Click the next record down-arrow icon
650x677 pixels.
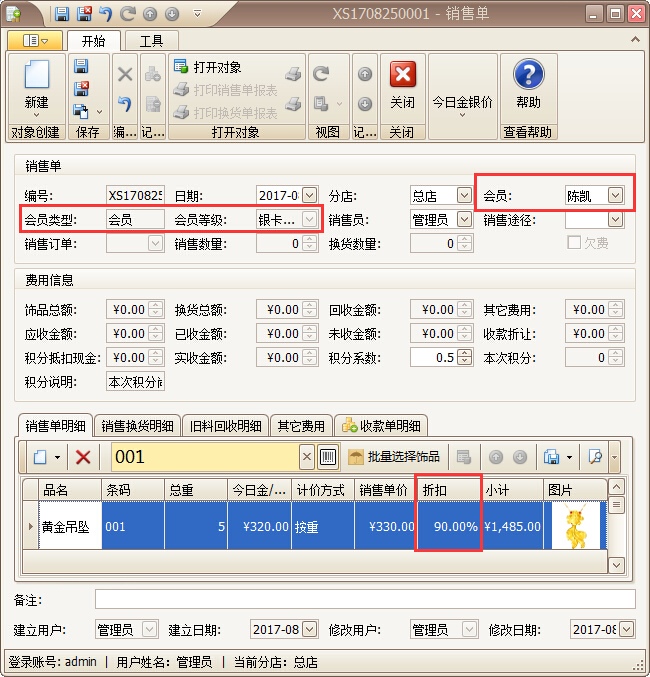tap(365, 104)
